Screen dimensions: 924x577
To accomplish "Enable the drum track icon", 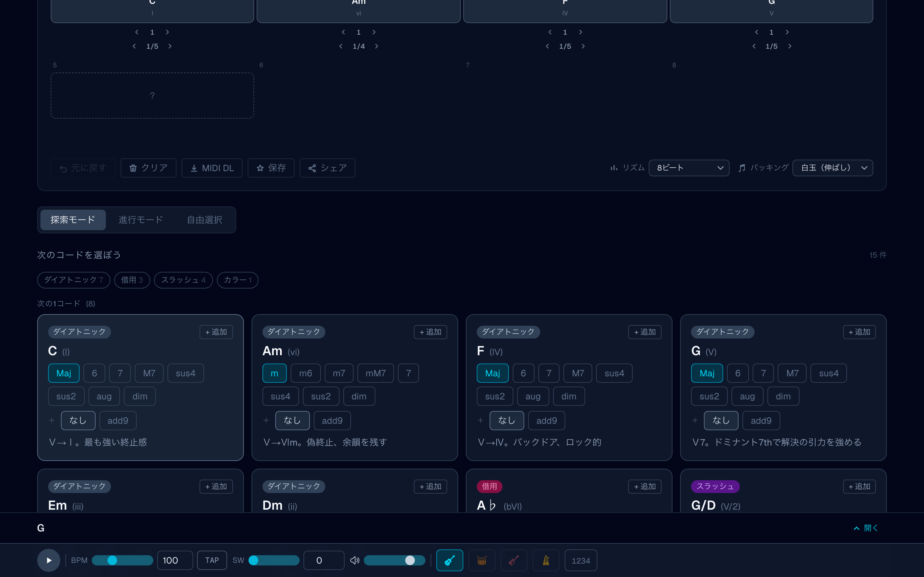I will point(482,560).
